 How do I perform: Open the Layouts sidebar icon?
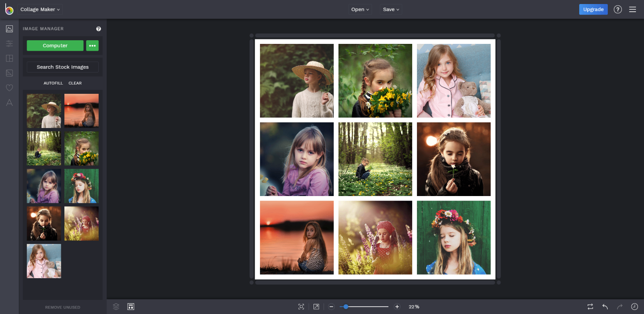click(x=9, y=58)
